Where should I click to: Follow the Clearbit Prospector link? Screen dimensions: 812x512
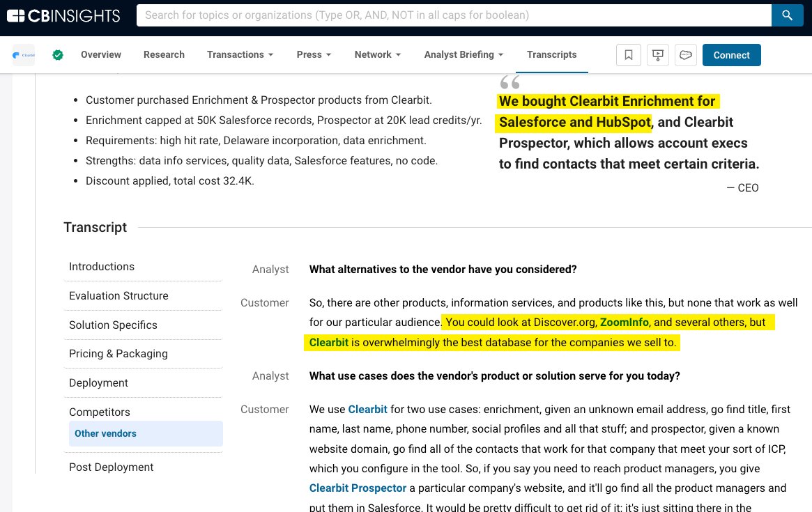pos(358,488)
